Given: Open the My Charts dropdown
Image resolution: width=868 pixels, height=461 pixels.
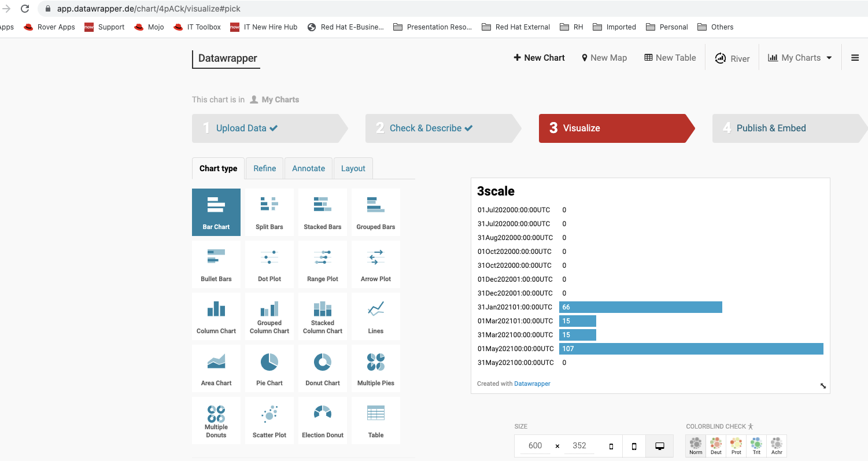Looking at the screenshot, I should [800, 58].
